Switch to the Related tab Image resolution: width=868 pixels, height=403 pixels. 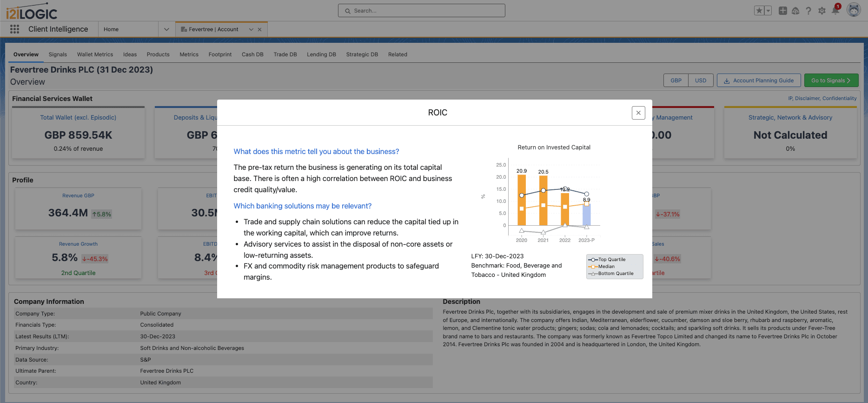(x=398, y=54)
